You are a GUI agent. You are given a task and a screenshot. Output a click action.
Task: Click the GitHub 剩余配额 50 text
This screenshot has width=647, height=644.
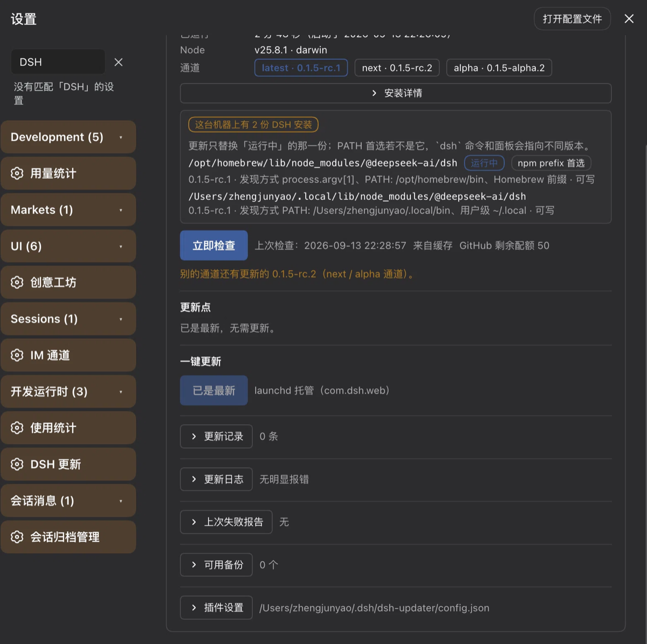[x=504, y=246]
